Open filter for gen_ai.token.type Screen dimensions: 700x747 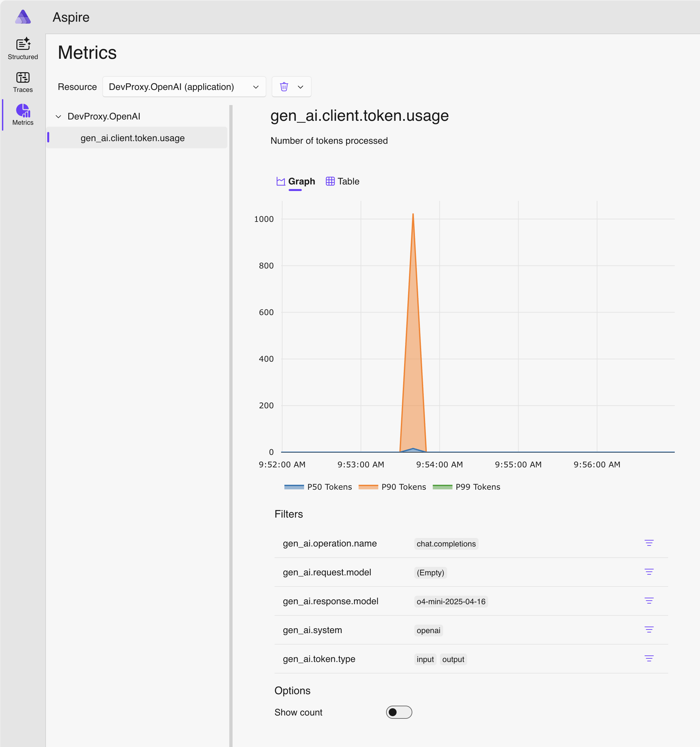point(649,659)
